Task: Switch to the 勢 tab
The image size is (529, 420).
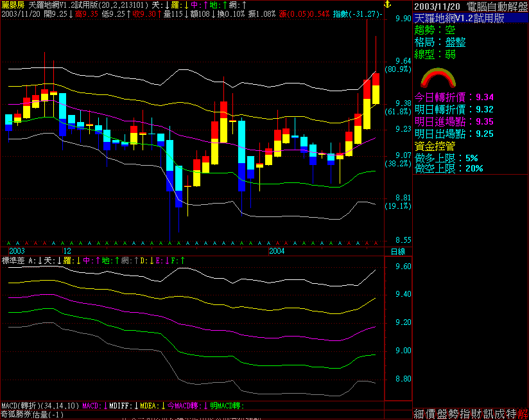Action: tap(454, 414)
